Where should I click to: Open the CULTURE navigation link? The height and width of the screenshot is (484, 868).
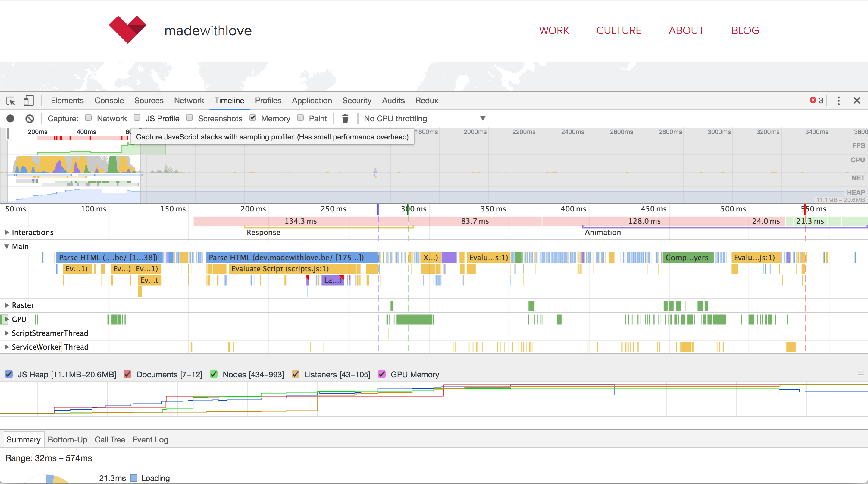pyautogui.click(x=619, y=31)
